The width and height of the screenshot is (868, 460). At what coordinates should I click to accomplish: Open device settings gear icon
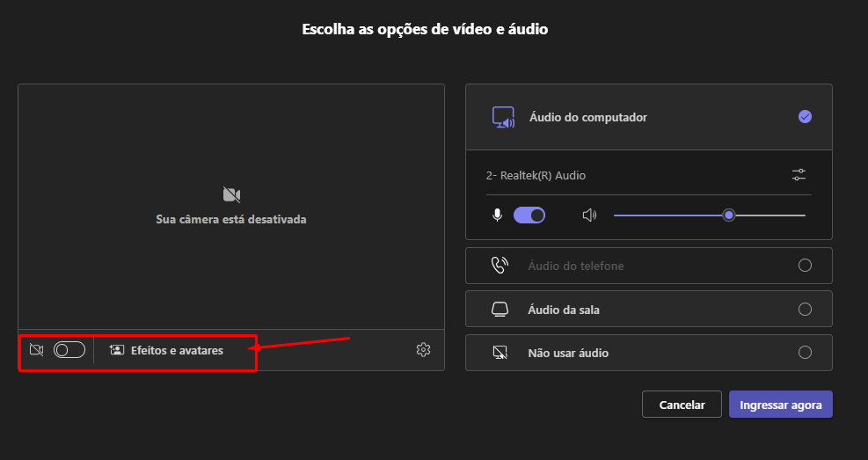pos(423,350)
